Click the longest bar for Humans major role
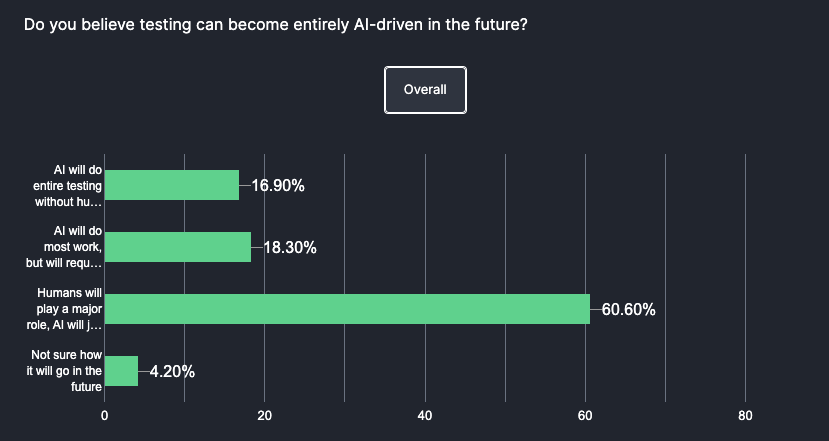 (x=347, y=309)
